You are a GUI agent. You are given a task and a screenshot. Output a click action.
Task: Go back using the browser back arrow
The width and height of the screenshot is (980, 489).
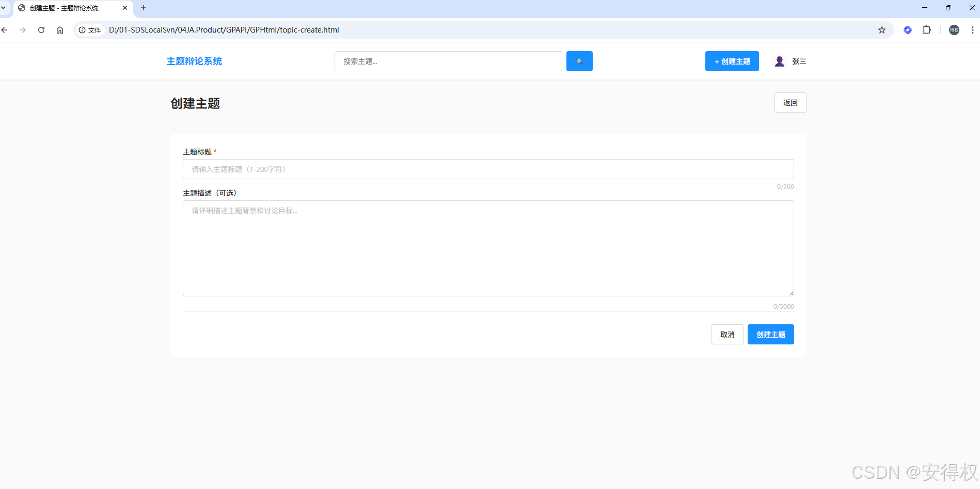coord(5,30)
